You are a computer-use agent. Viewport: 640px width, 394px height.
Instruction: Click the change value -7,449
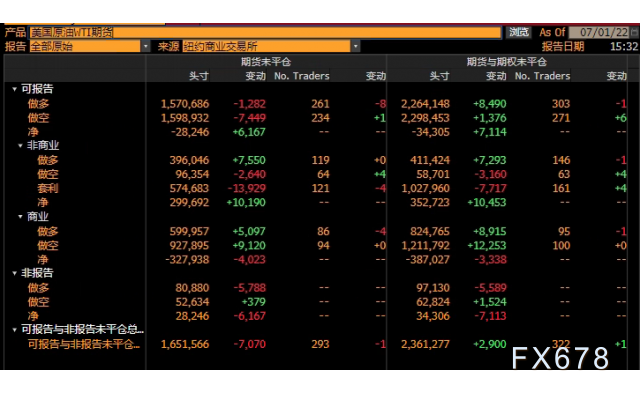pos(249,118)
